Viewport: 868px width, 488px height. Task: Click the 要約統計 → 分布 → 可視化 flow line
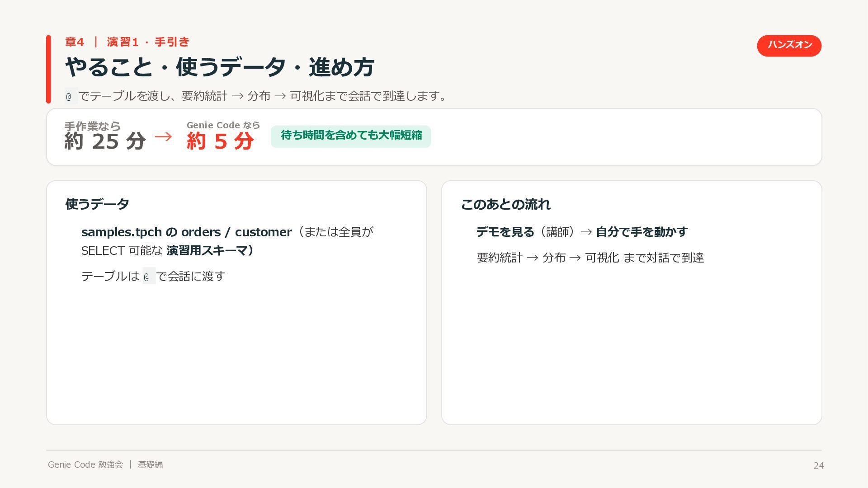point(590,258)
